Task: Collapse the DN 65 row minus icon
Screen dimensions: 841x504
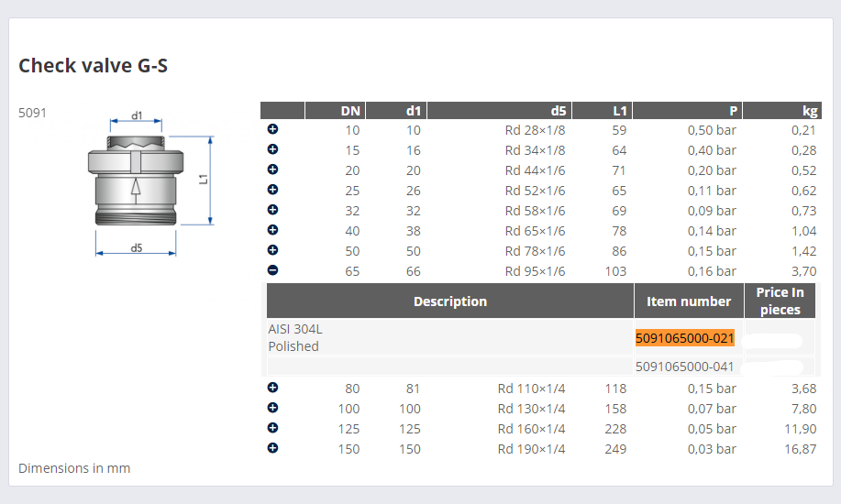Action: pos(272,270)
